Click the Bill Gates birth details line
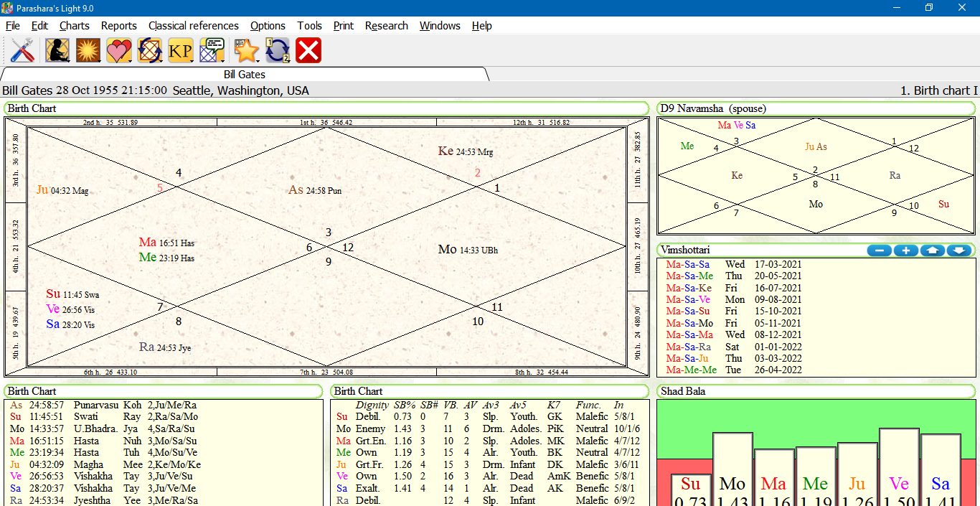Image resolution: width=980 pixels, height=506 pixels. click(156, 91)
